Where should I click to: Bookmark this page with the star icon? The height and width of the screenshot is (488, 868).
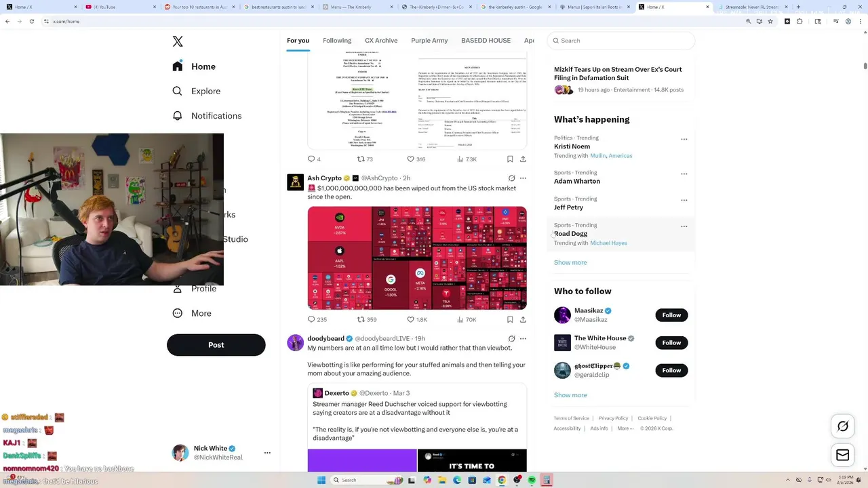pos(770,21)
